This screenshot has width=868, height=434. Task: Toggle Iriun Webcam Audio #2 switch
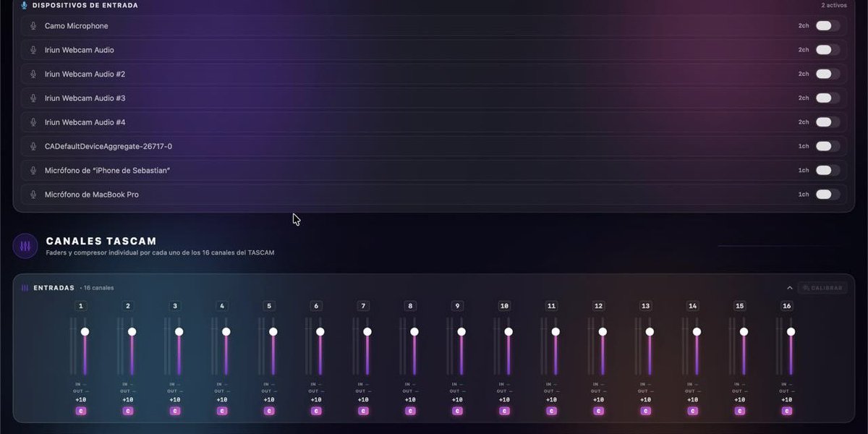[x=827, y=74]
